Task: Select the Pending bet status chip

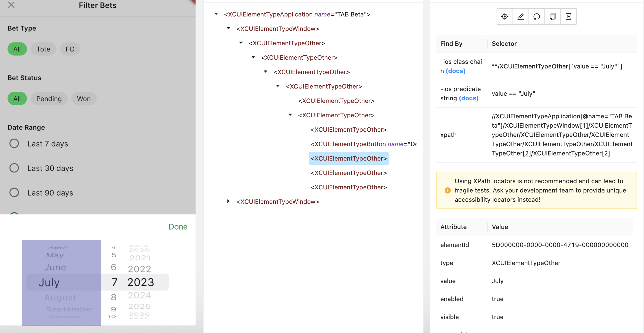Action: pyautogui.click(x=49, y=99)
